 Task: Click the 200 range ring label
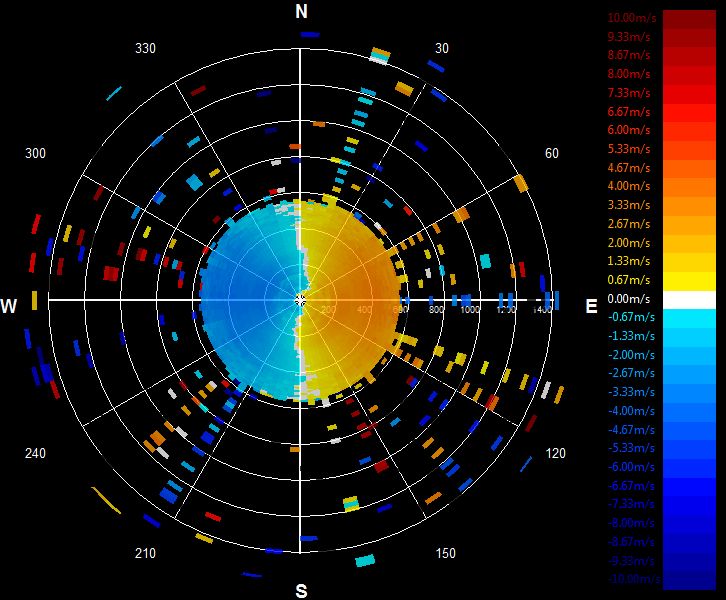(x=328, y=309)
